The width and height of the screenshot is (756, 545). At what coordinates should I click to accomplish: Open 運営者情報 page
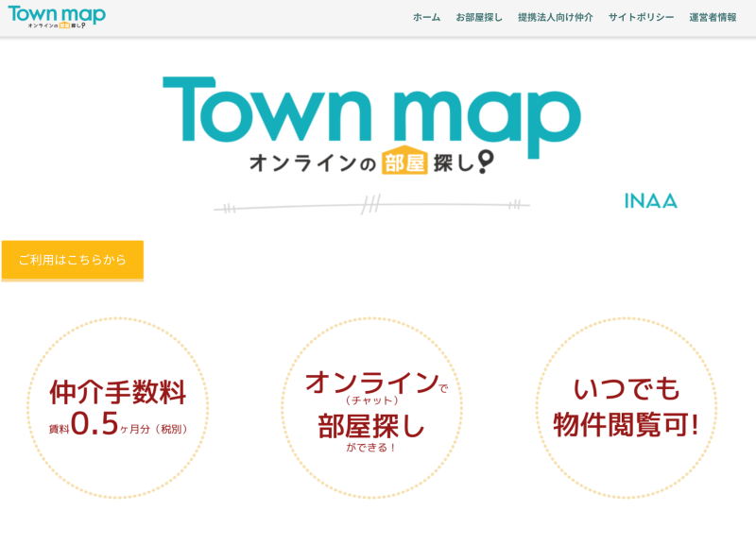click(713, 18)
